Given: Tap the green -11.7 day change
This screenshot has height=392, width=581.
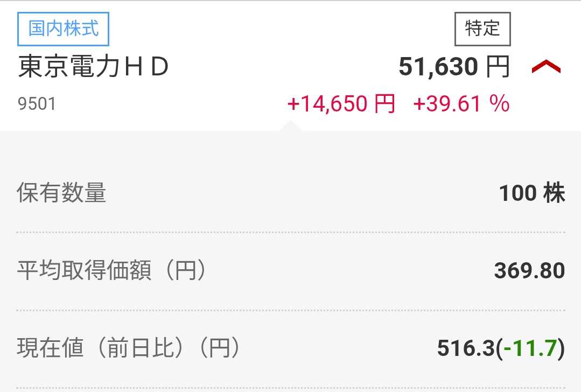Looking at the screenshot, I should (x=530, y=348).
